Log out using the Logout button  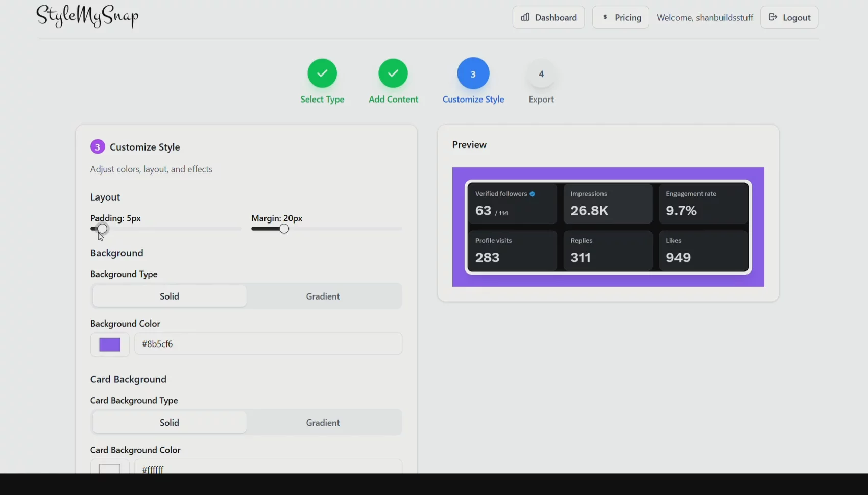coord(789,17)
